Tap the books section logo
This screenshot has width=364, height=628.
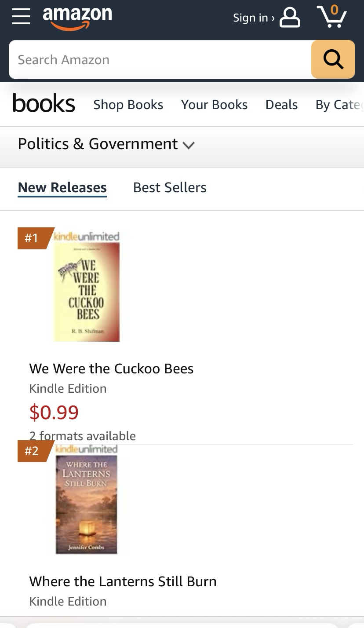44,104
